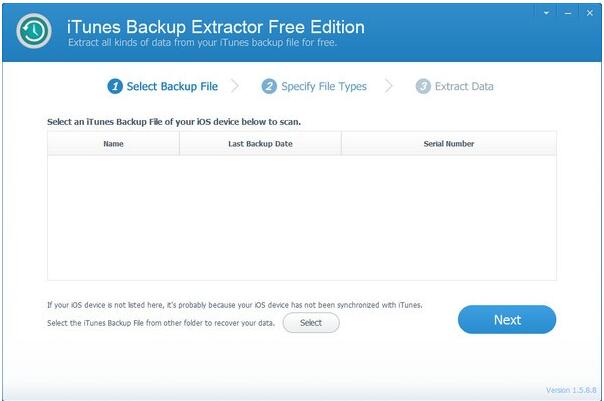Minimize the iTunes Backup Extractor window
The height and width of the screenshot is (401, 604).
568,13
